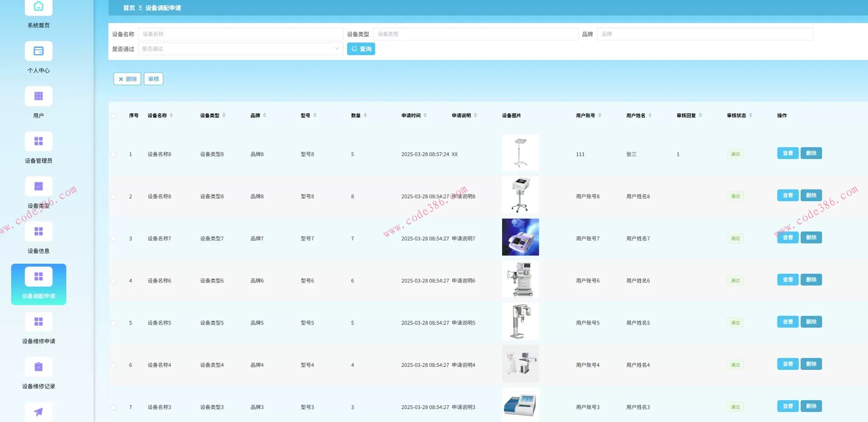The width and height of the screenshot is (868, 422).
Task: Select 设备调配申请 menu item in sidebar
Action: 38,284
